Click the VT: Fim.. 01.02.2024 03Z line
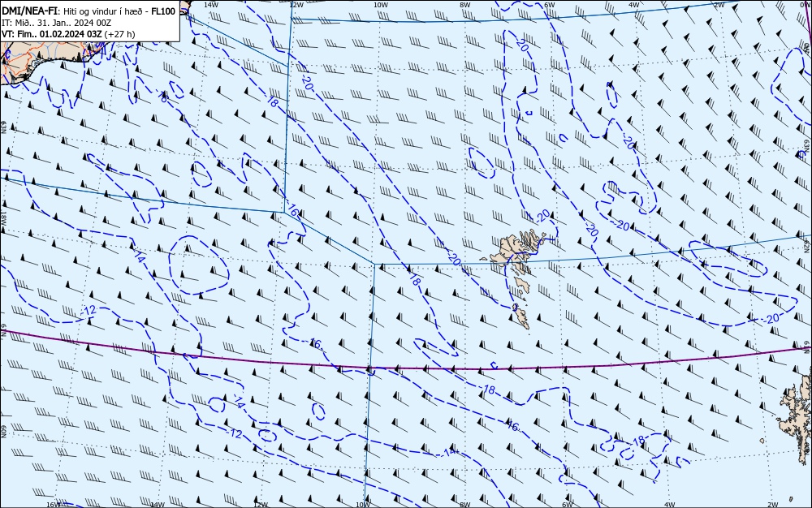The image size is (812, 508). (52, 34)
